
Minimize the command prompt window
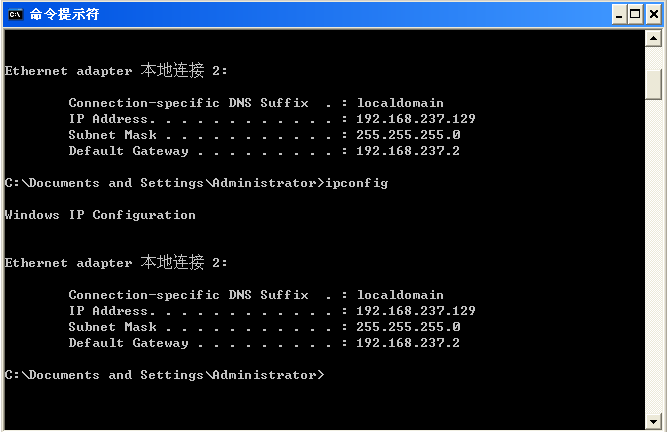[618, 14]
